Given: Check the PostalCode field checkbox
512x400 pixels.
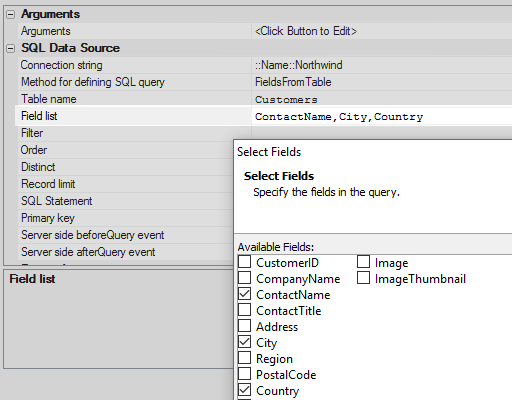Looking at the screenshot, I should pyautogui.click(x=245, y=374).
